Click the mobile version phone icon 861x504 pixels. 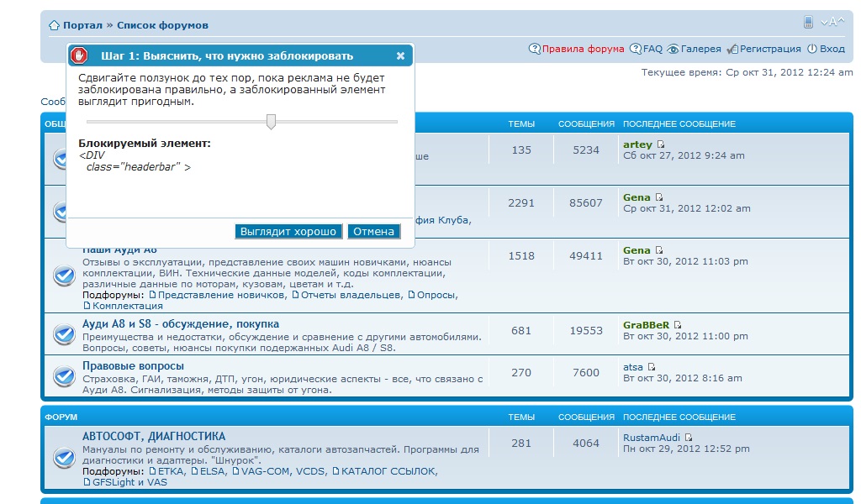click(808, 23)
